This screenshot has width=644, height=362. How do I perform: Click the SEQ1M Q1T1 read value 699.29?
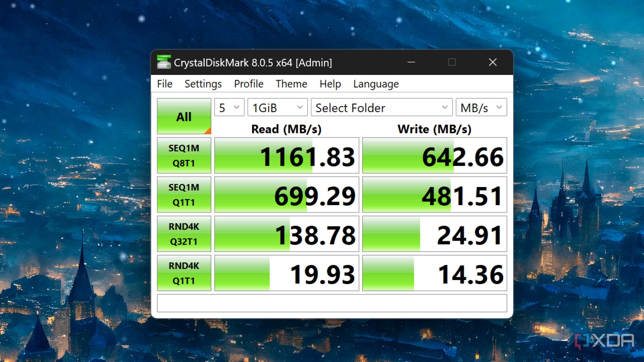[287, 195]
